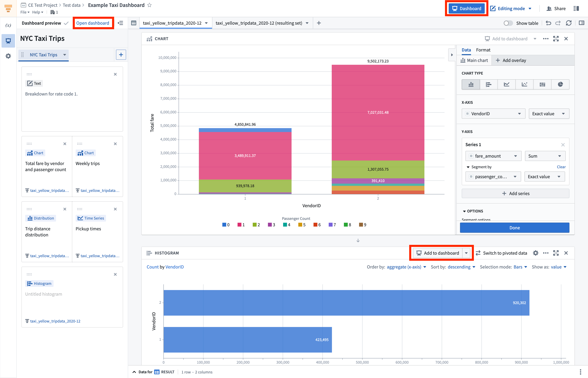Open the Editing mode dropdown
Viewport: 588px width, 378px height.
point(511,9)
